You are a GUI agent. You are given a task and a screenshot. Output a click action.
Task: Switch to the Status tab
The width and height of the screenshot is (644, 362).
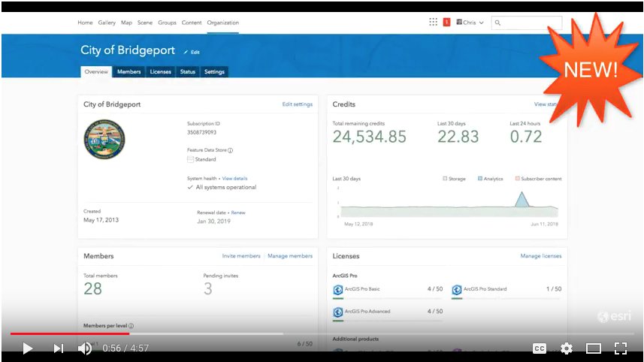tap(188, 71)
